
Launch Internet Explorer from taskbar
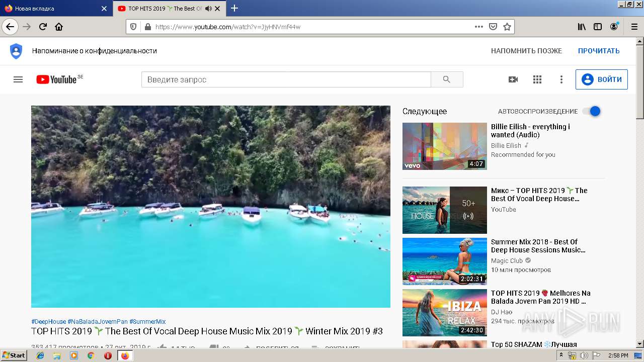(41, 355)
